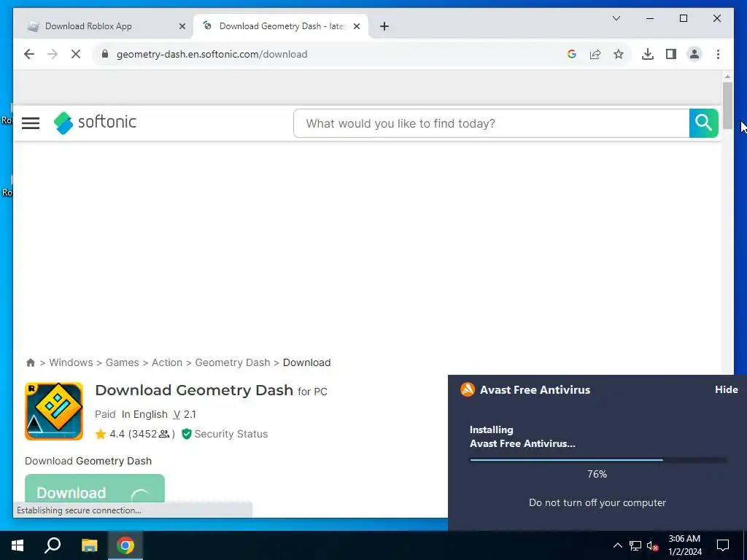Click the 'In English' language label
Image resolution: width=747 pixels, height=560 pixels.
pos(145,414)
